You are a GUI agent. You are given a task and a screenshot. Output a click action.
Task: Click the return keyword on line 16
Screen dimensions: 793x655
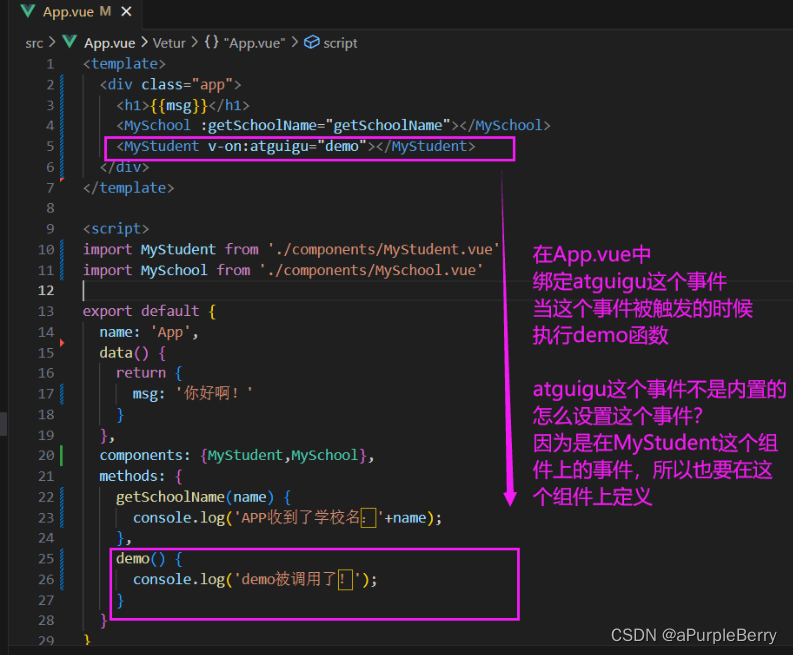click(141, 373)
